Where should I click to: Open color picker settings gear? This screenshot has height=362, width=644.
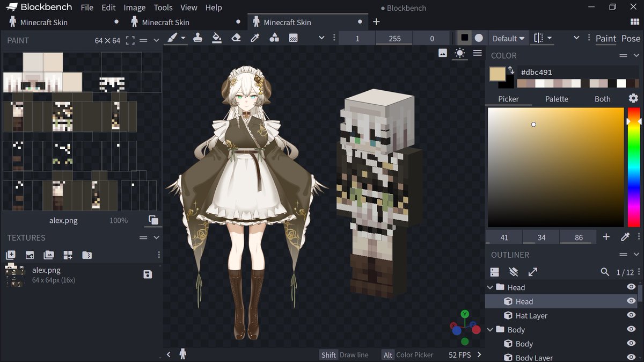(633, 98)
